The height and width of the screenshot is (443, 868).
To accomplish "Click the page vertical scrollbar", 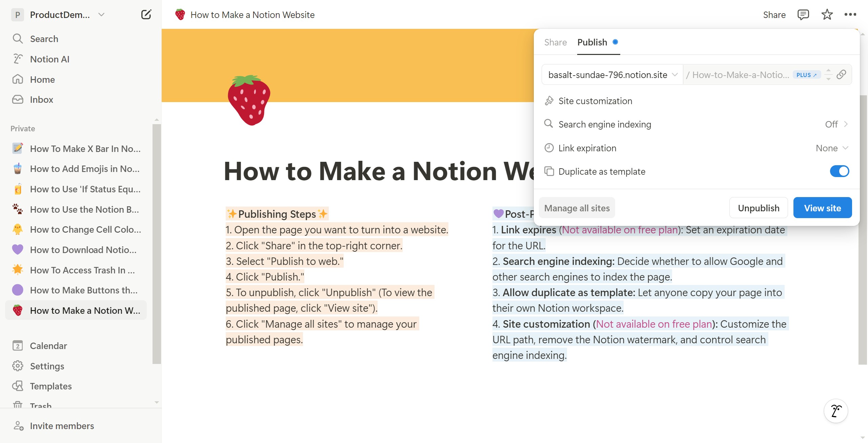I will pos(863,230).
